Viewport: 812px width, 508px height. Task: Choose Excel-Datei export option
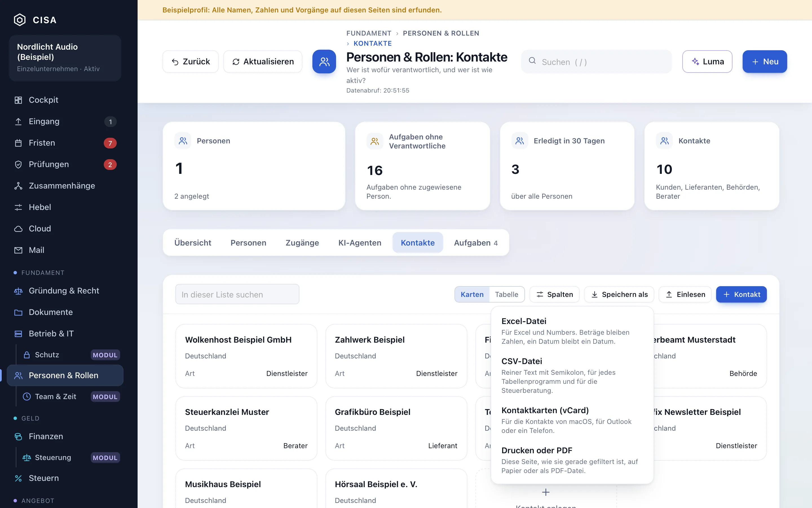click(572, 331)
